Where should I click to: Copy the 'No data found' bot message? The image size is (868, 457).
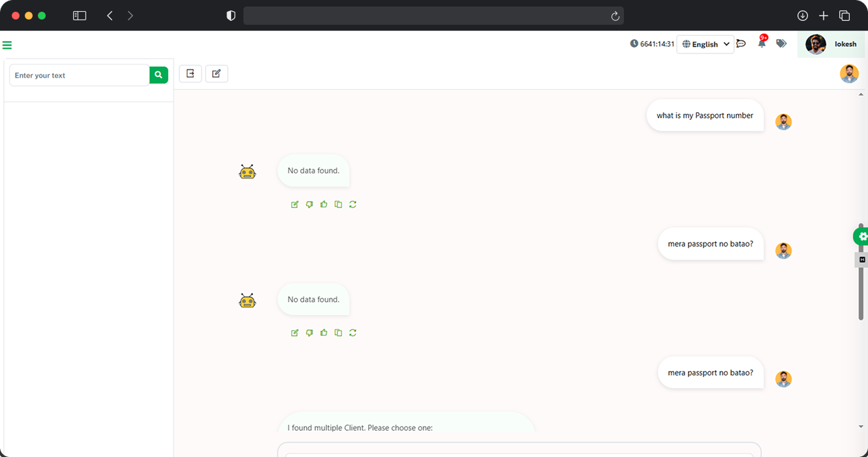pyautogui.click(x=337, y=204)
